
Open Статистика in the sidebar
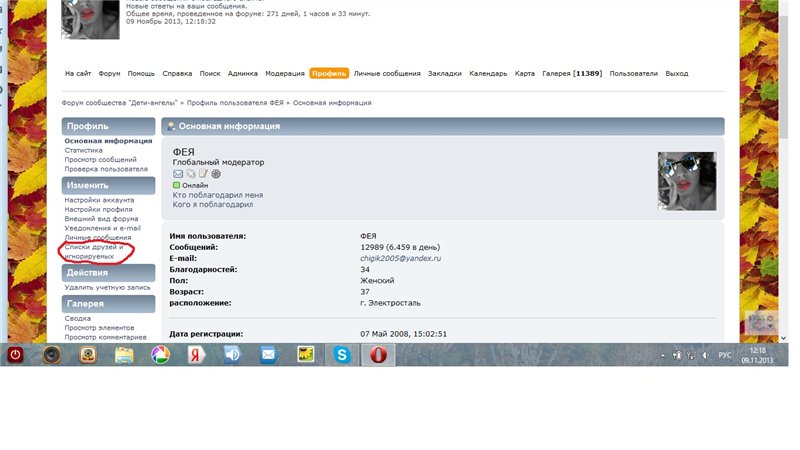pos(83,150)
